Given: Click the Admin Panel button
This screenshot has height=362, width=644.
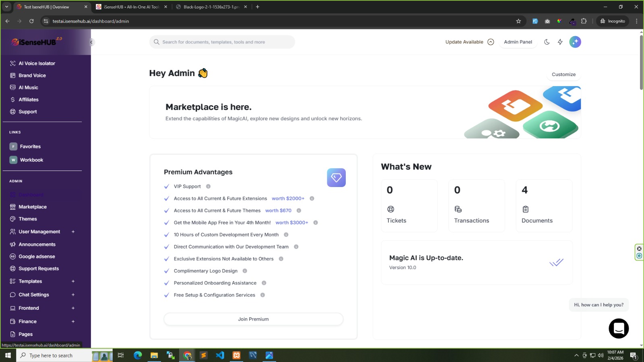Looking at the screenshot, I should coord(518,42).
